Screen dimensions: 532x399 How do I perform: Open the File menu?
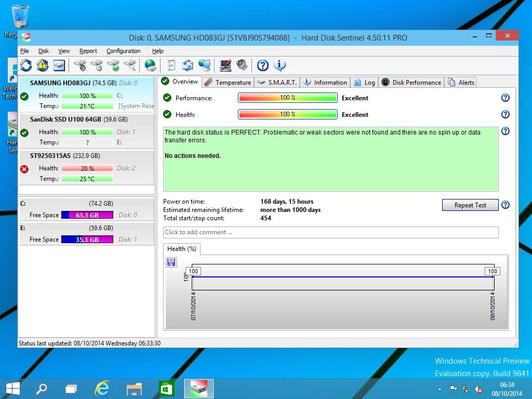(x=24, y=51)
